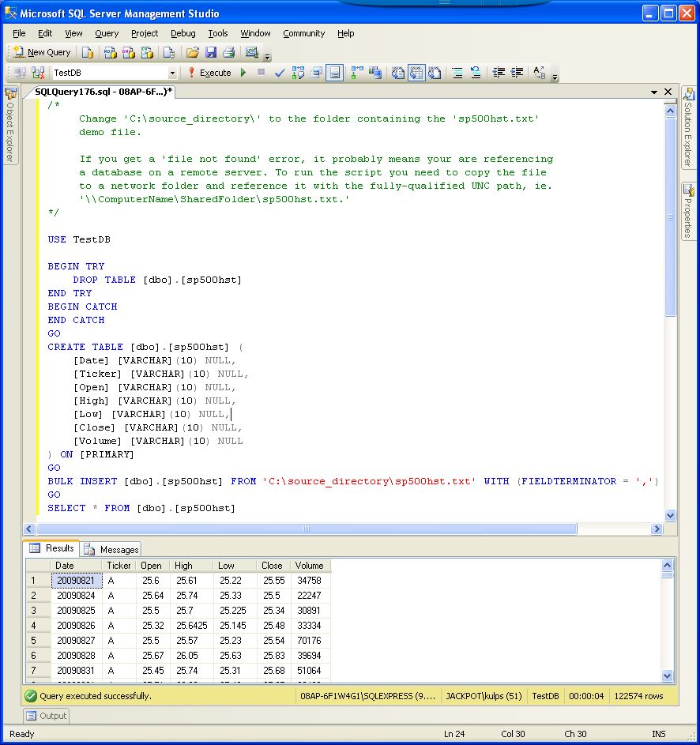Image resolution: width=700 pixels, height=745 pixels.
Task: Open the Project menu
Action: click(145, 33)
